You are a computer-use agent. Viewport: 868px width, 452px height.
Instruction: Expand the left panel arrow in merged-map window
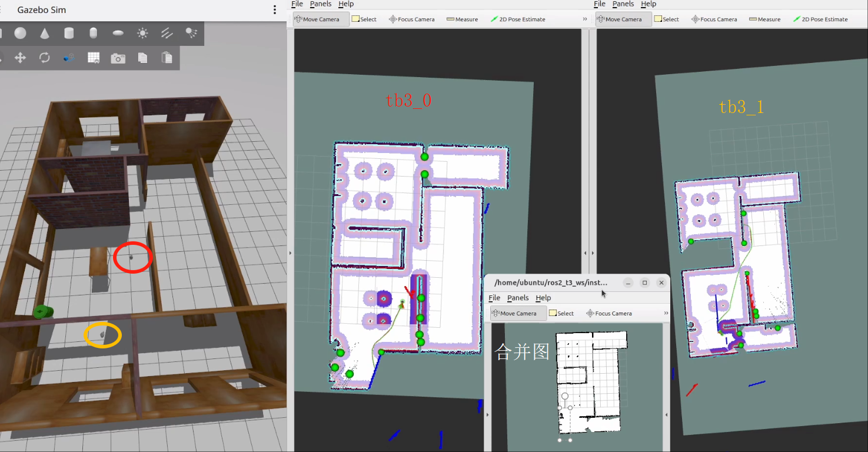pos(487,415)
